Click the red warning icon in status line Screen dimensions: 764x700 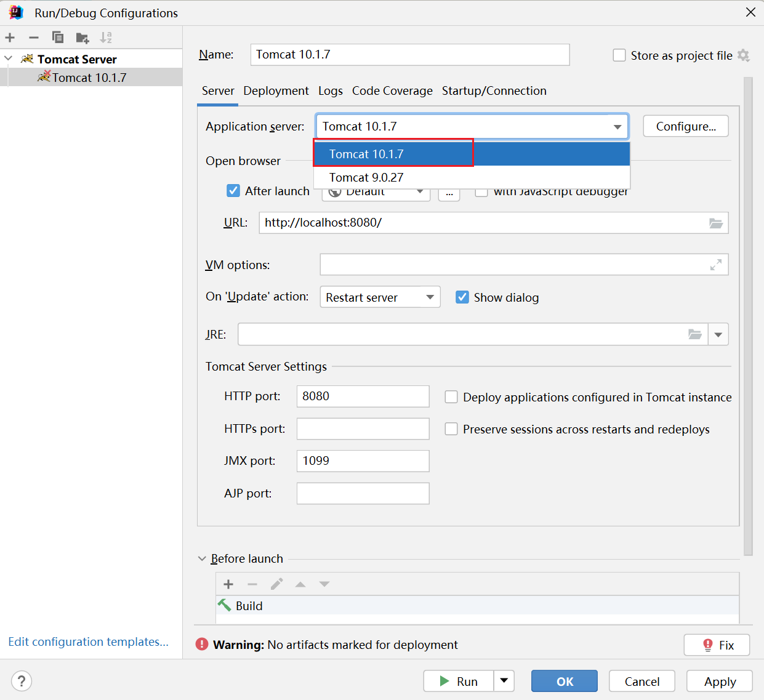coord(202,644)
